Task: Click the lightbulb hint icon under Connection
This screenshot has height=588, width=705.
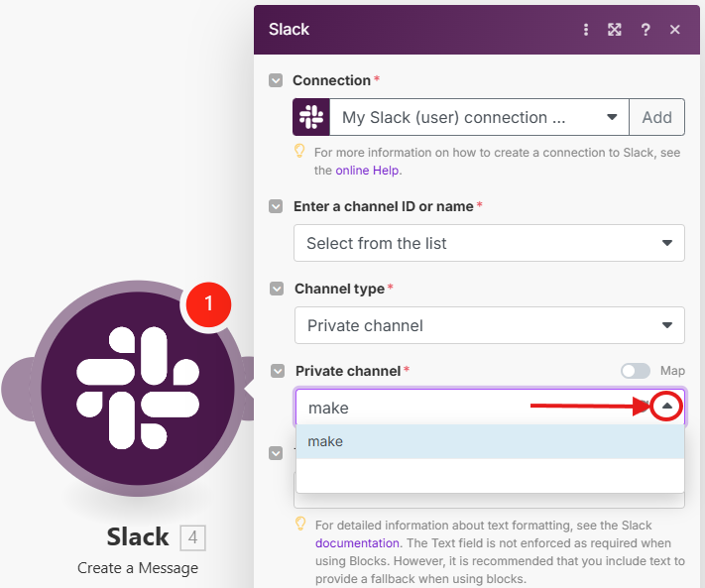Action: point(299,152)
